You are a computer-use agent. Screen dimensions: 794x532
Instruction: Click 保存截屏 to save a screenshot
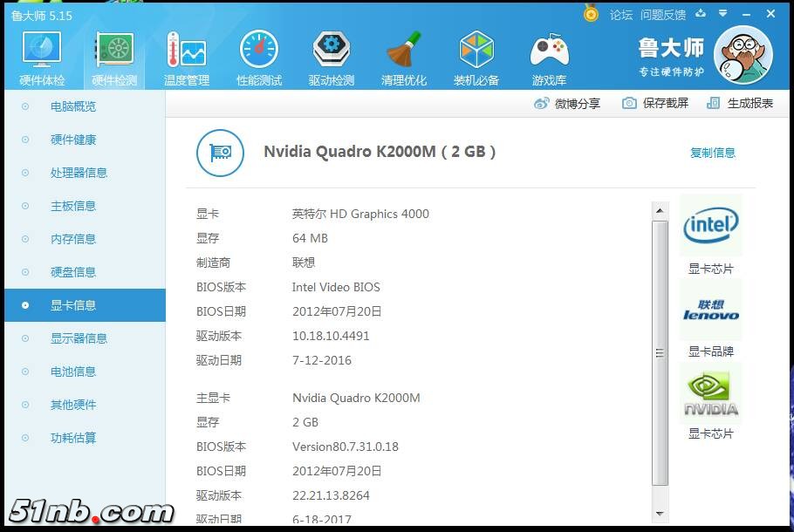655,103
